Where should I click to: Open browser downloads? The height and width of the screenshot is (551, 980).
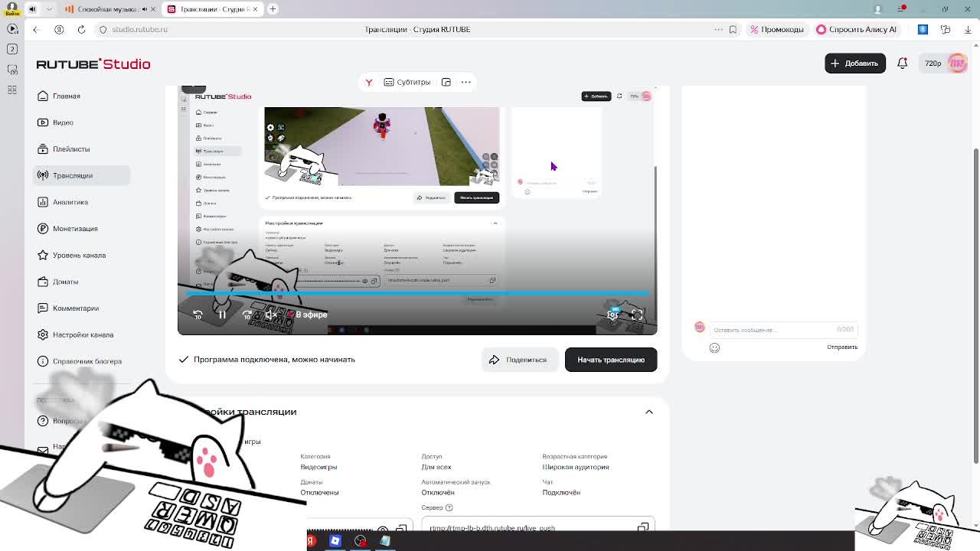969,29
